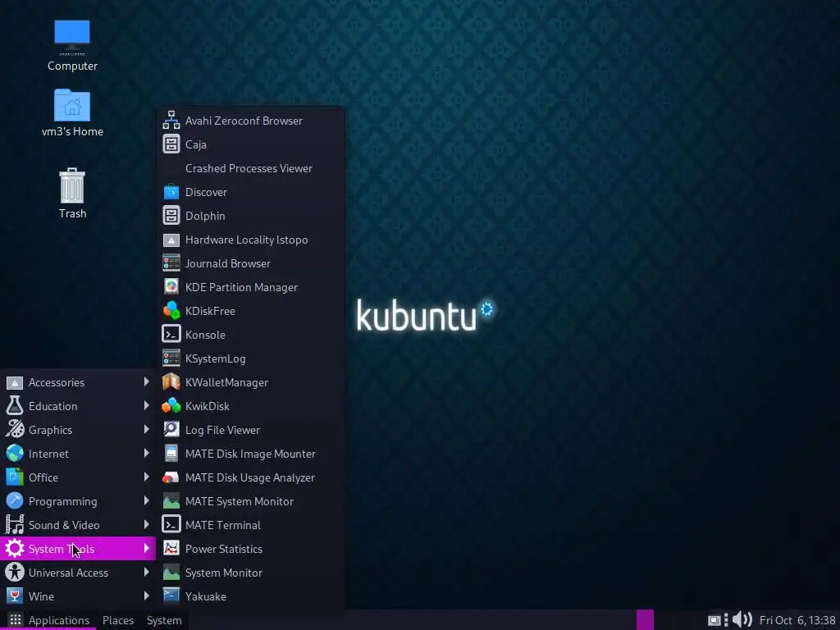This screenshot has width=840, height=630.
Task: Click the KwikDisk cubes icon
Action: click(x=171, y=405)
